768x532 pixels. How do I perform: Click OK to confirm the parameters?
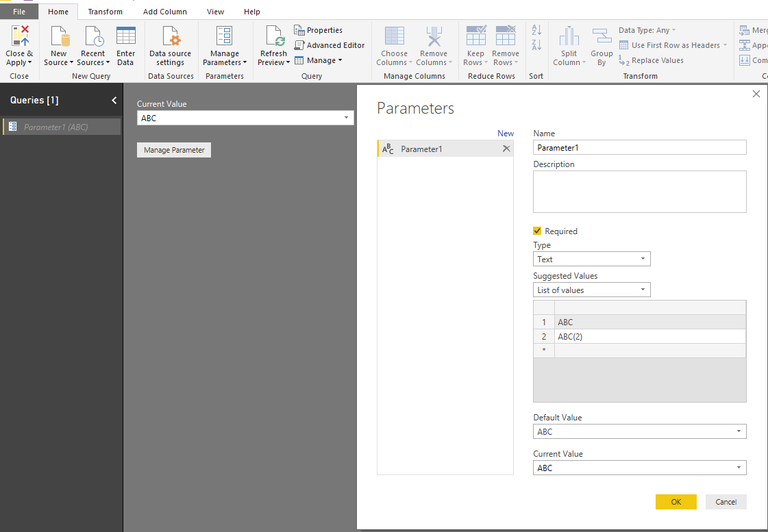[x=676, y=502]
